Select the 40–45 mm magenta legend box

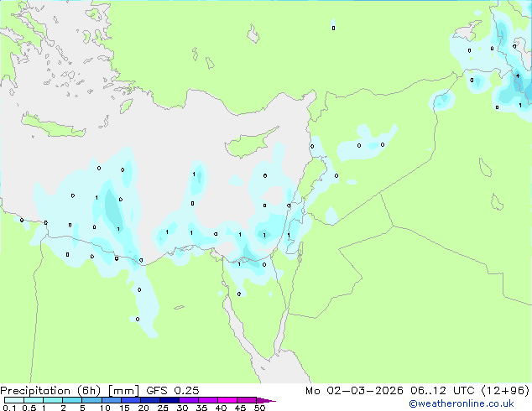[227, 400]
